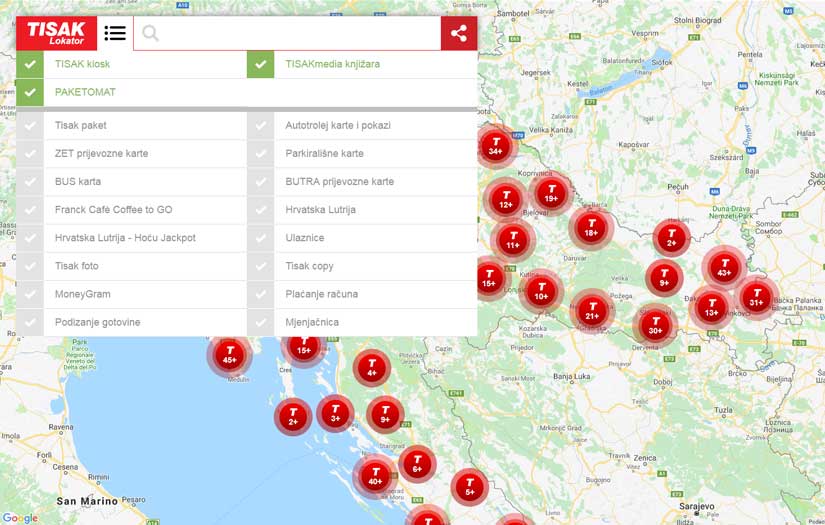Open the 40+ cluster marker

(375, 476)
